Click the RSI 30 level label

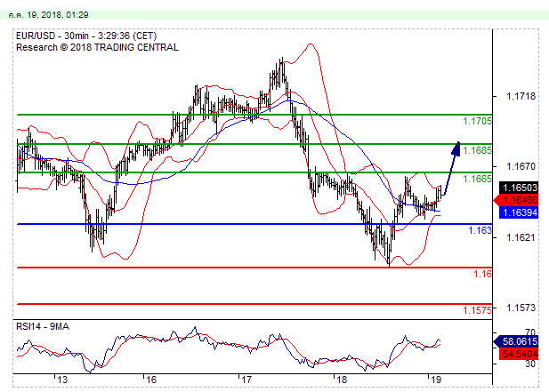(530, 364)
